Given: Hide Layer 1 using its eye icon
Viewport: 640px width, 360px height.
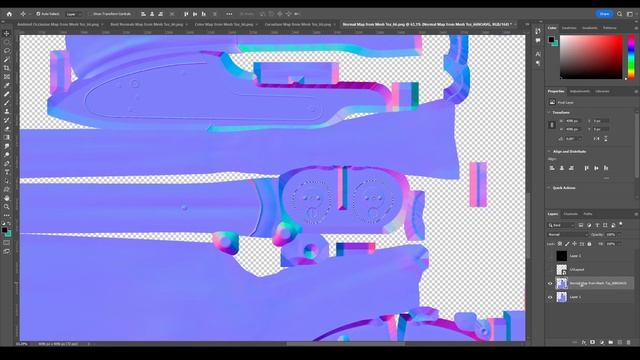Looking at the screenshot, I should pos(550,297).
